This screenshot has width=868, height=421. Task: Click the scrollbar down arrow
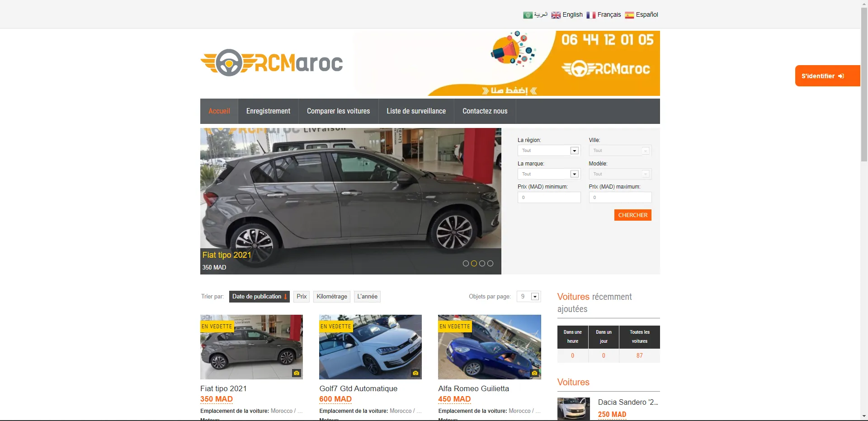864,416
